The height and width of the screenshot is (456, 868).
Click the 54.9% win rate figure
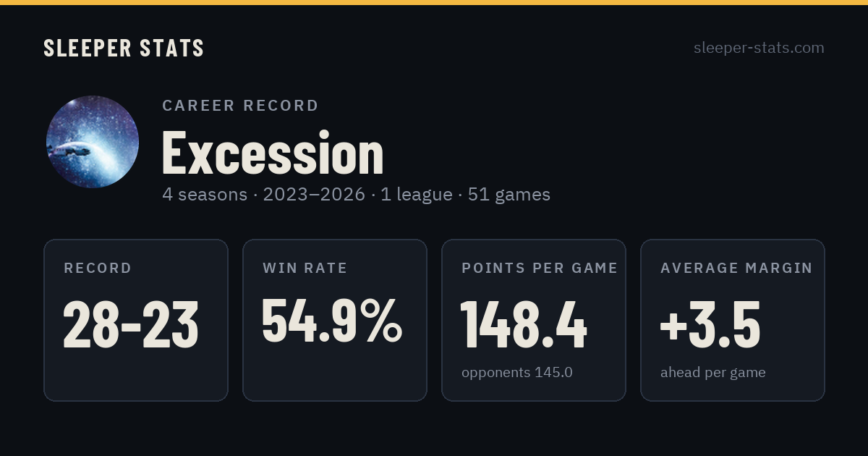pos(332,320)
